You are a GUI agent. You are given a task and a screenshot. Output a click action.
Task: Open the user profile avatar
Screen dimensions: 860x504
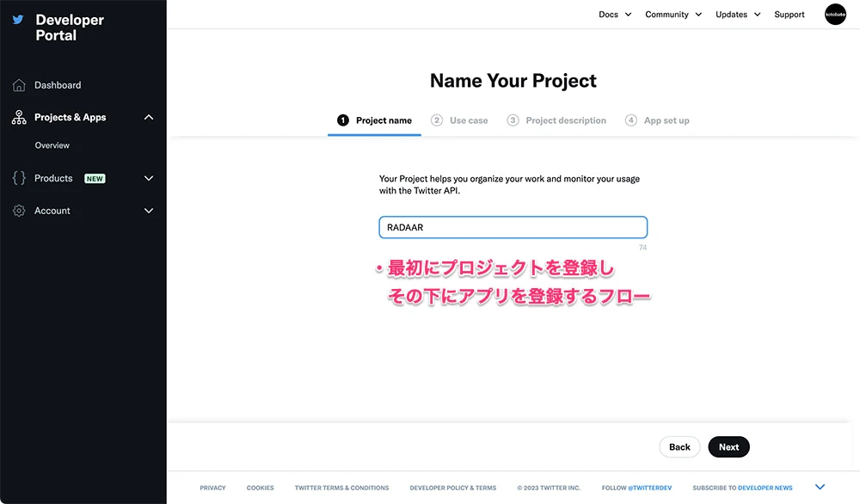point(835,15)
